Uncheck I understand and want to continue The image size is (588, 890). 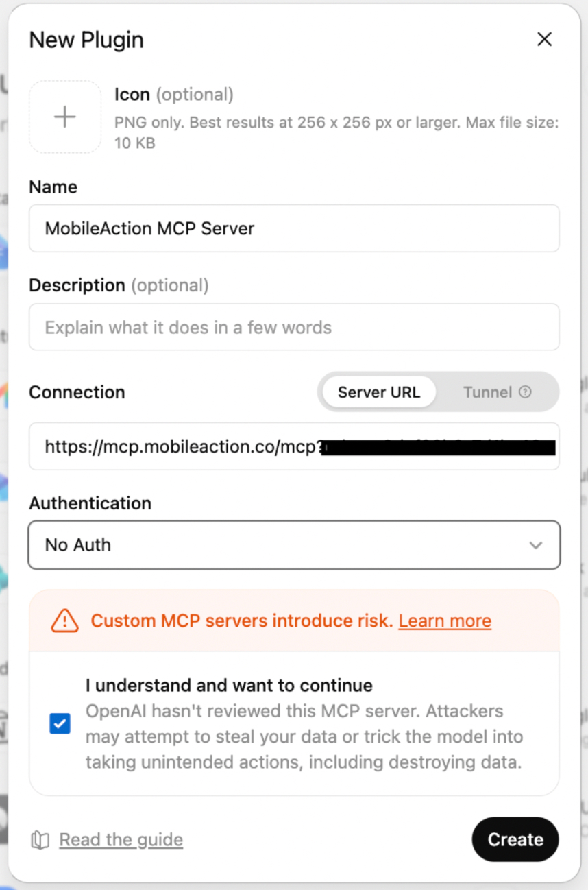(60, 723)
